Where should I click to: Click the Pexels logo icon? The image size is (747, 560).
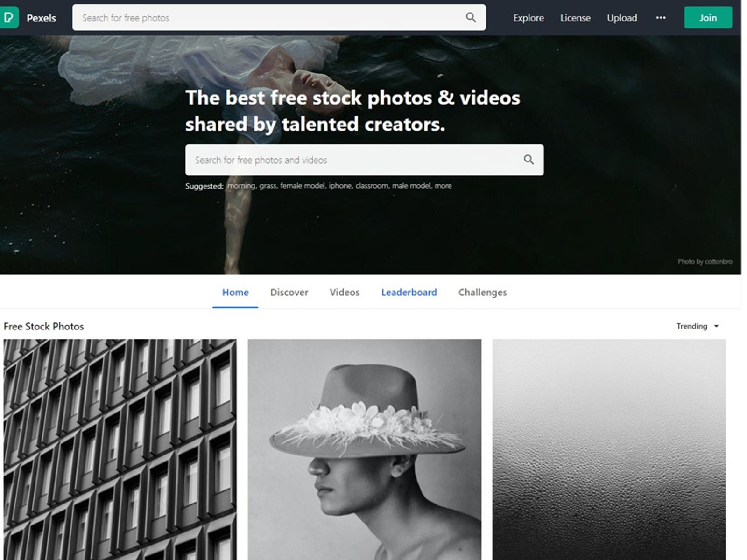(9, 18)
